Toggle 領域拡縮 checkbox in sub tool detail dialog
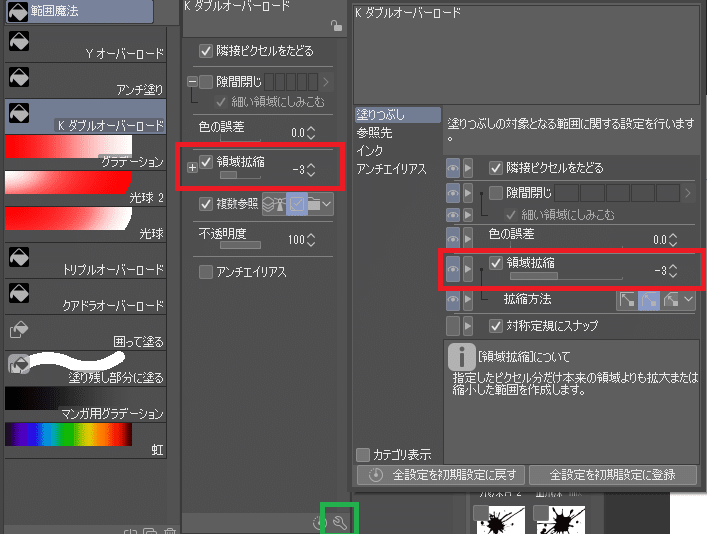 point(496,263)
